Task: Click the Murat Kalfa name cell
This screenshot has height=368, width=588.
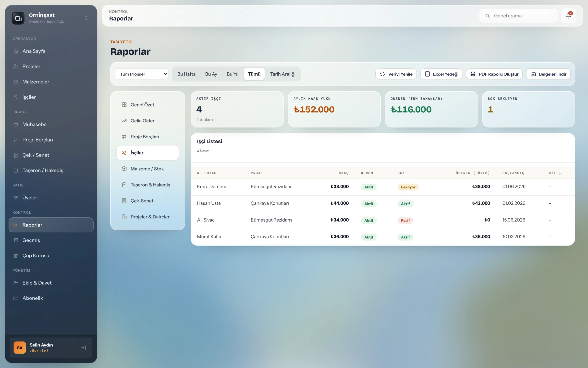Action: (x=209, y=237)
